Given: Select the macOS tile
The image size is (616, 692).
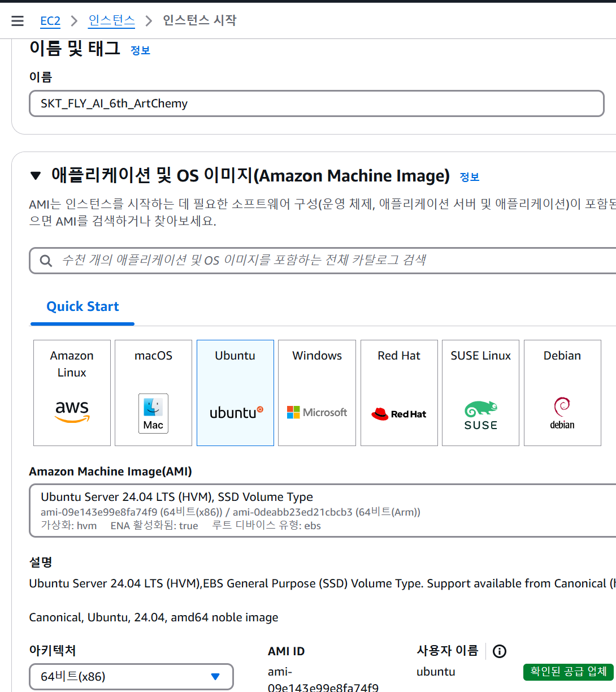Looking at the screenshot, I should [x=153, y=393].
